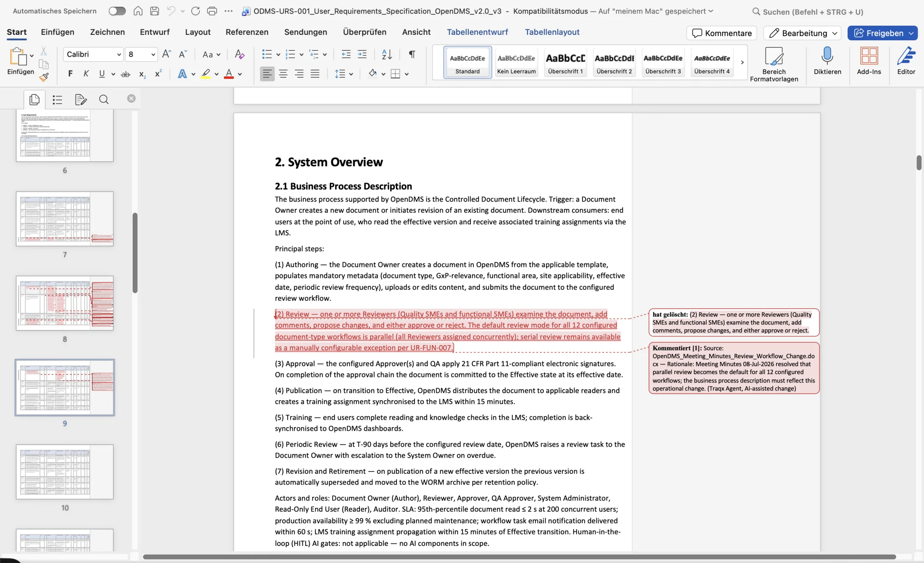Toggle superscript formatting
The height and width of the screenshot is (563, 924).
pos(158,73)
